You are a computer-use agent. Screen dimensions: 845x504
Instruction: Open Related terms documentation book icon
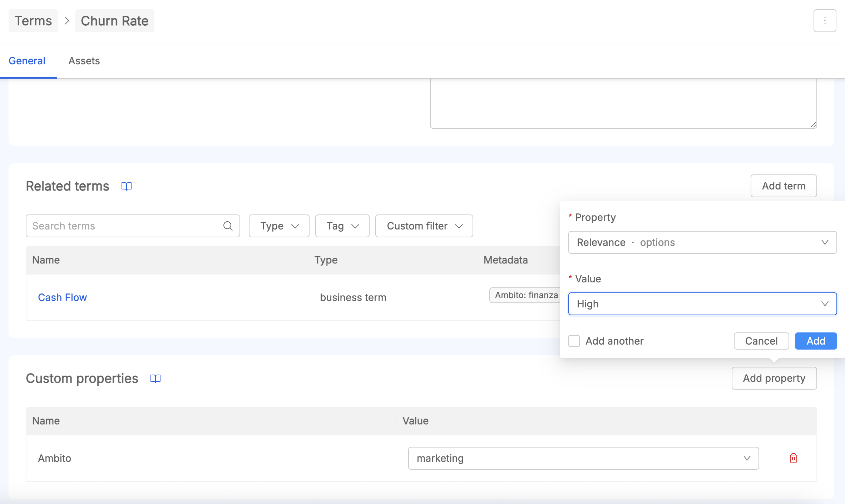[127, 186]
